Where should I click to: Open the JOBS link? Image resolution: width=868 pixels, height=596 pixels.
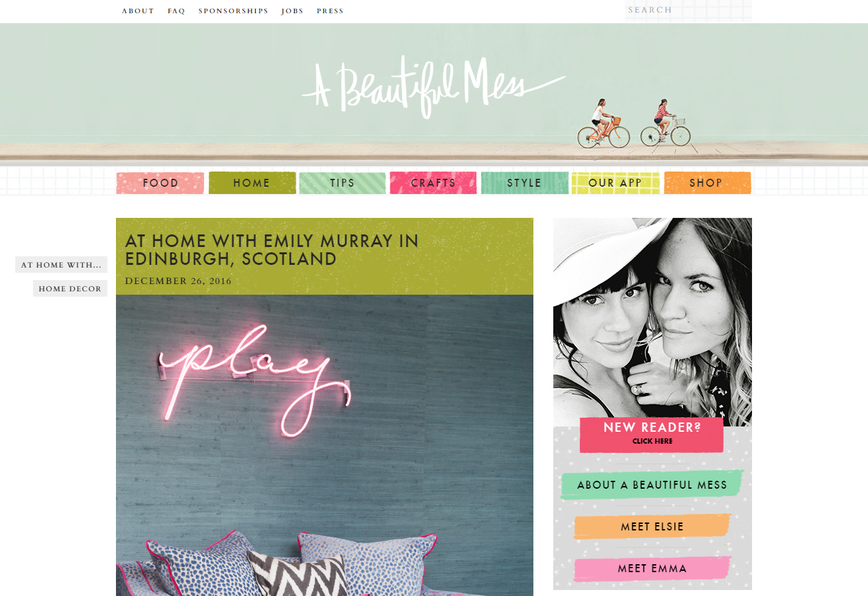click(x=292, y=11)
